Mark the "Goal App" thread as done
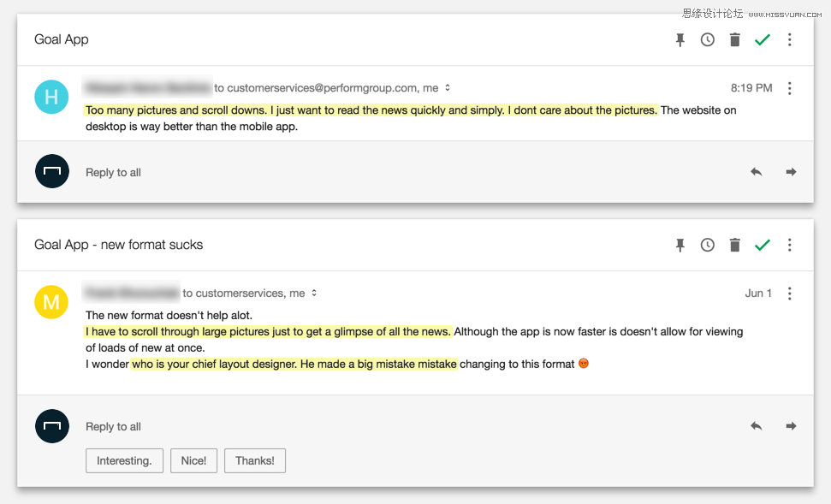 click(x=762, y=39)
